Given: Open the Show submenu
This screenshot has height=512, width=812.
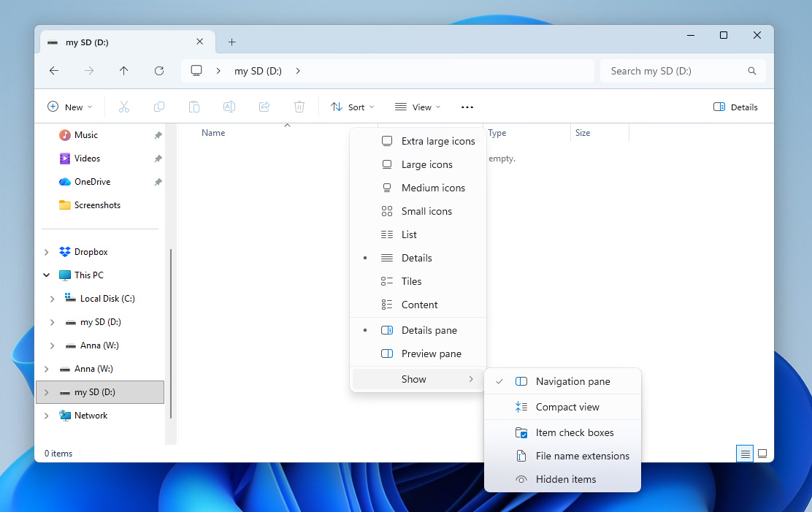Looking at the screenshot, I should click(418, 379).
